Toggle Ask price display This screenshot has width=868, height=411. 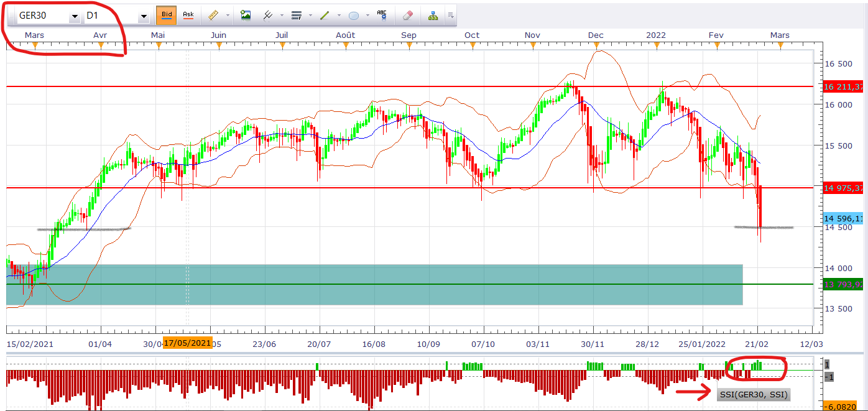click(x=188, y=16)
